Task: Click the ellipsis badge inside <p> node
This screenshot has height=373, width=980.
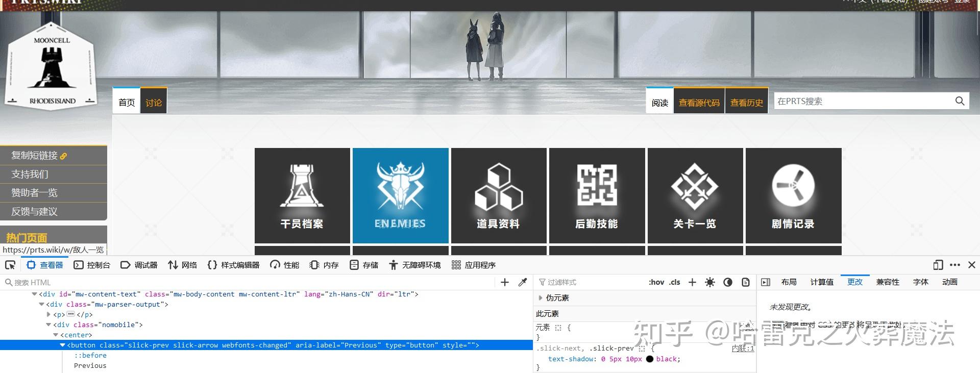Action: pyautogui.click(x=71, y=314)
